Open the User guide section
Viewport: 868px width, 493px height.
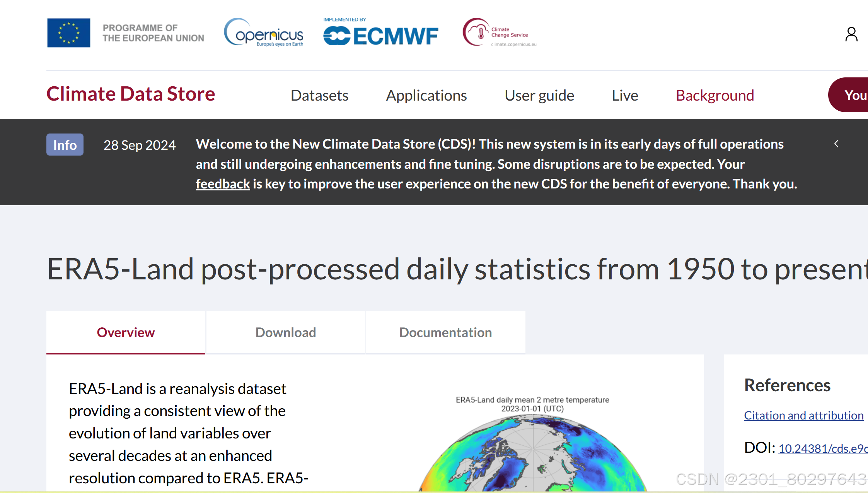point(539,95)
